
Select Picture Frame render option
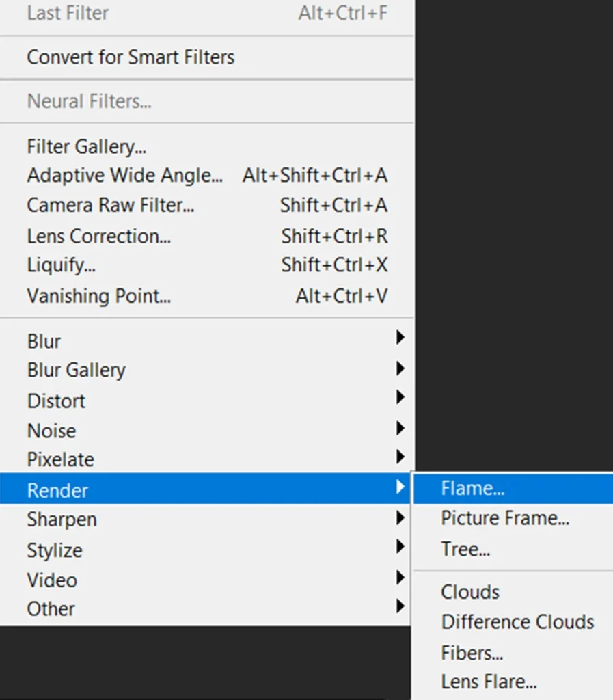pyautogui.click(x=505, y=518)
